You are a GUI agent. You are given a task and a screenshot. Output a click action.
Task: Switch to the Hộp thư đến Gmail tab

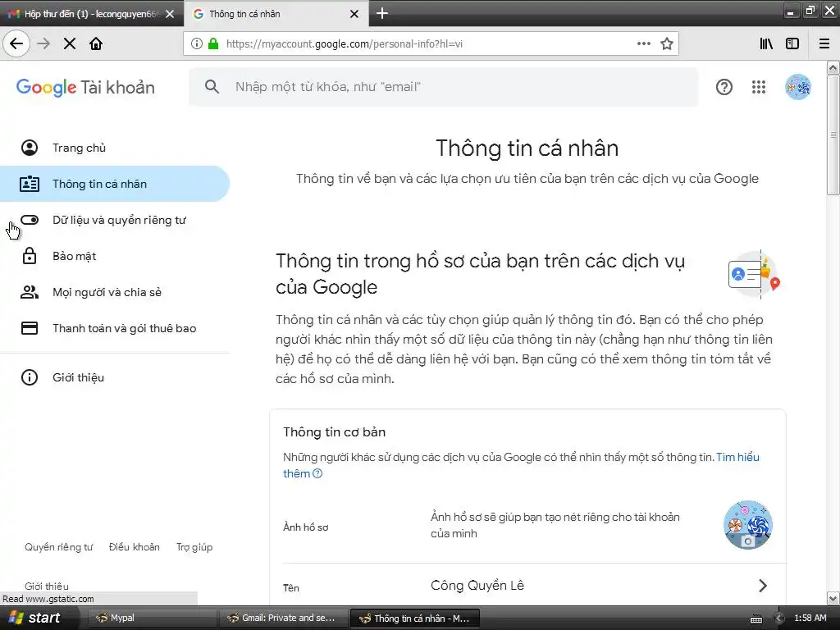[x=91, y=13]
